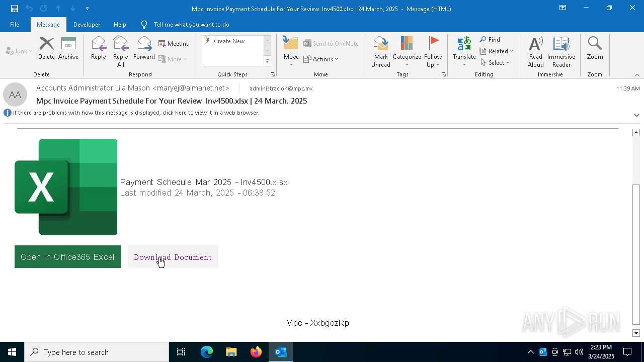Image resolution: width=644 pixels, height=362 pixels.
Task: Open Customize Quick Access Toolbar dropdown
Action: tap(88, 9)
